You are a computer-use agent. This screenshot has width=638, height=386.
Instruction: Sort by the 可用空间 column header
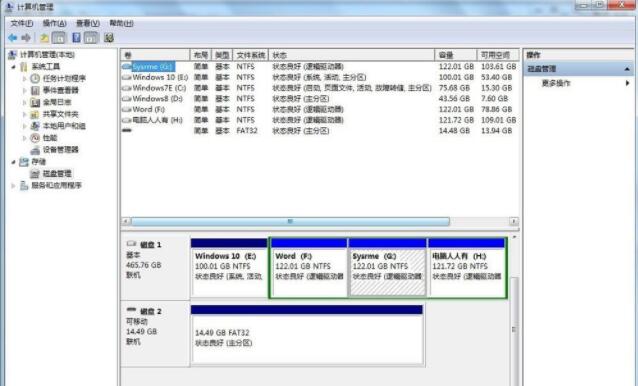pyautogui.click(x=498, y=55)
